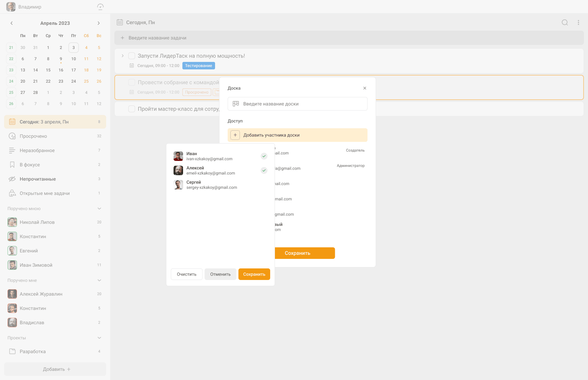
Task: Expand the Запусти ЛидерТаск task subtasks
Action: coord(122,56)
